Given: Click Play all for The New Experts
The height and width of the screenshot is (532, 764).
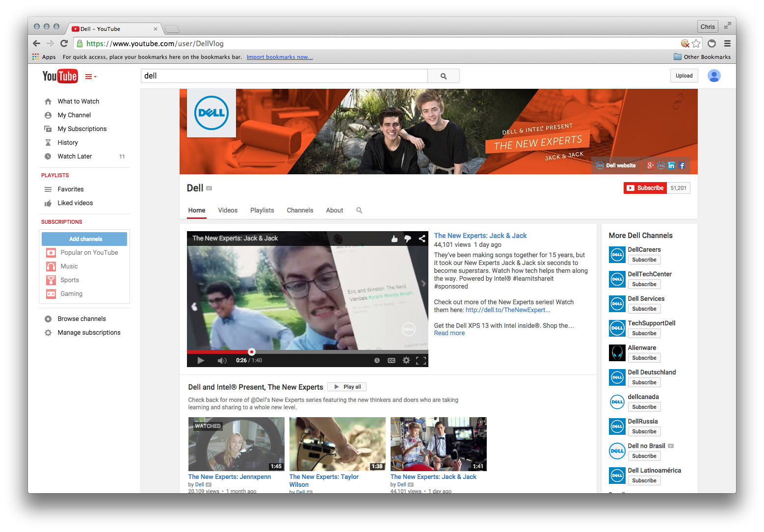Looking at the screenshot, I should [x=347, y=387].
